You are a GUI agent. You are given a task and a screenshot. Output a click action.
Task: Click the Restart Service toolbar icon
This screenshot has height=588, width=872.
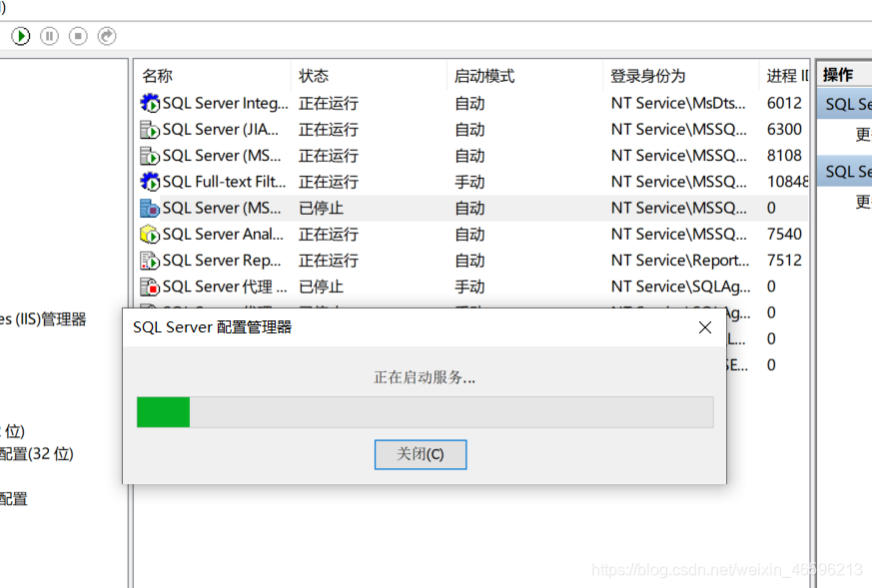point(107,36)
